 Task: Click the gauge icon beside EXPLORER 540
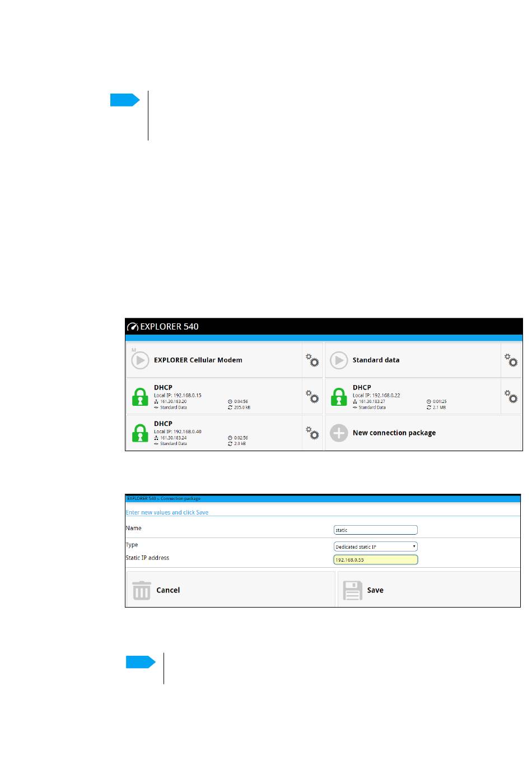133,327
